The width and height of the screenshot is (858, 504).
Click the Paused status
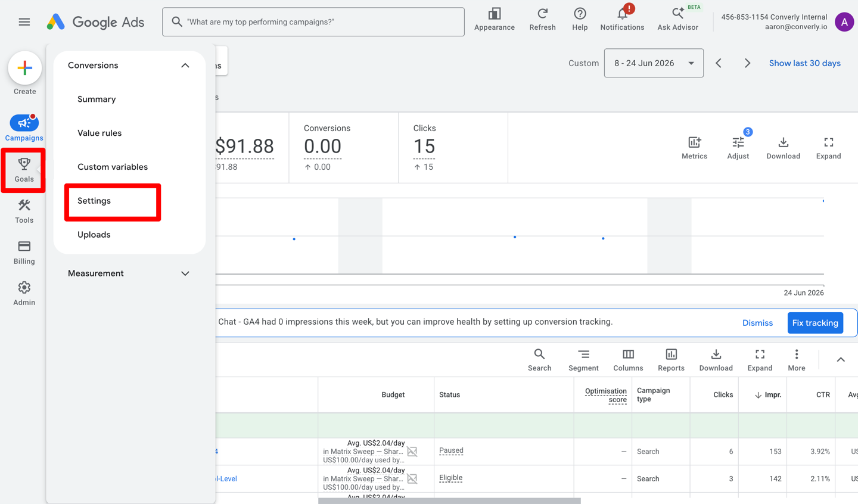(x=451, y=451)
